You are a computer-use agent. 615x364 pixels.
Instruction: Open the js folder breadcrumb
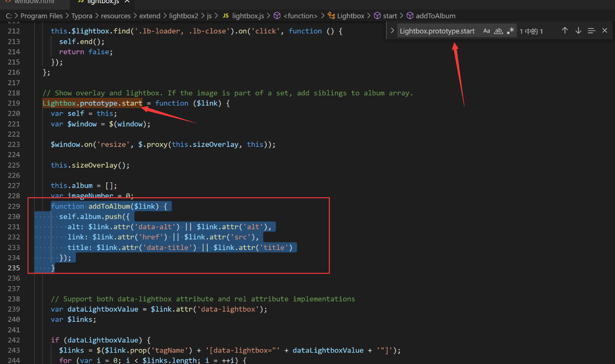(x=209, y=16)
